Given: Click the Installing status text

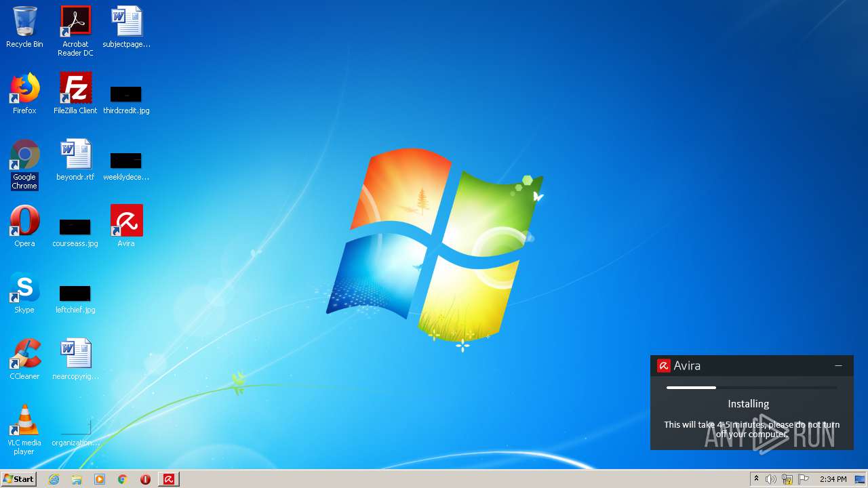Looking at the screenshot, I should point(749,404).
